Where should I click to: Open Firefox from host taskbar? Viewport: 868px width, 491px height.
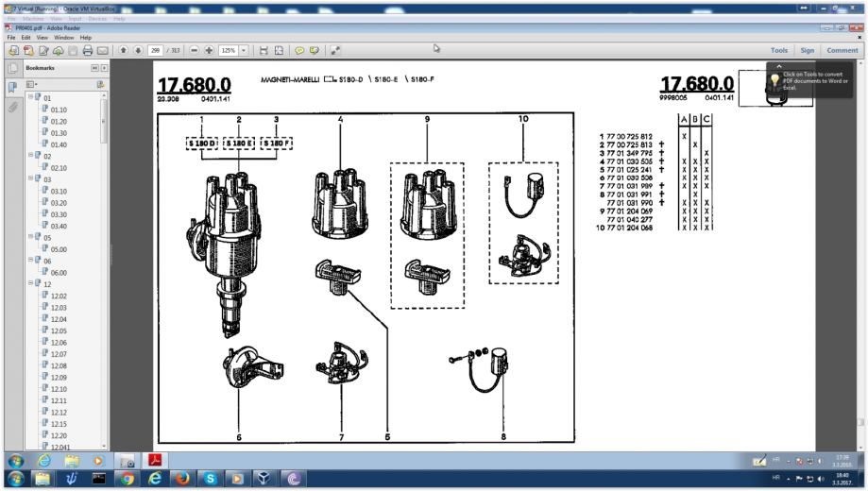[x=182, y=479]
